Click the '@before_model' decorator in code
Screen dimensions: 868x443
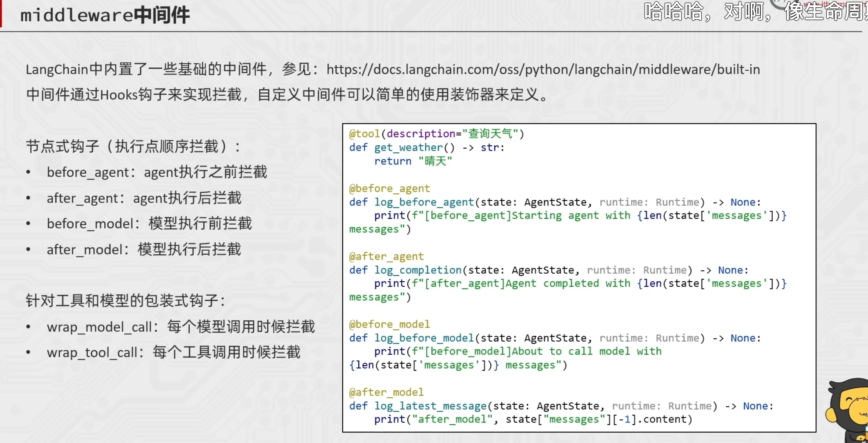[x=390, y=324]
